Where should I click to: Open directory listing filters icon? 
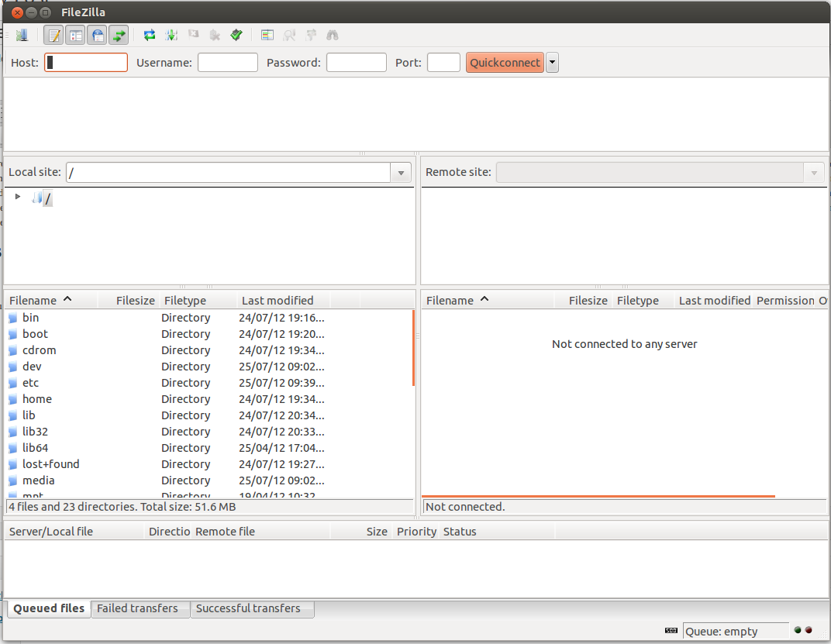click(x=267, y=35)
